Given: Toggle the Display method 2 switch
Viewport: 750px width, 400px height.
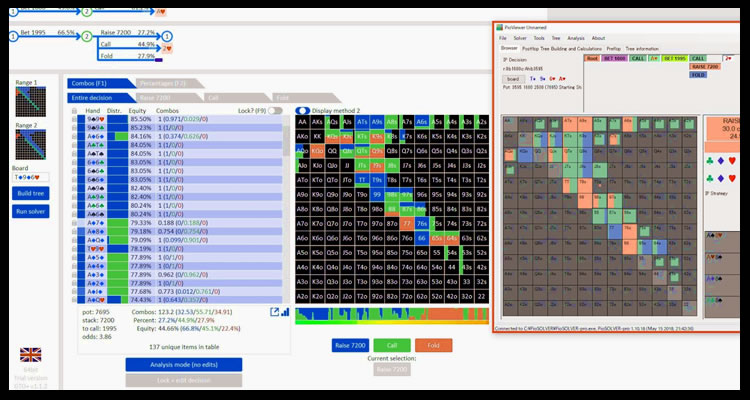Looking at the screenshot, I should click(303, 111).
